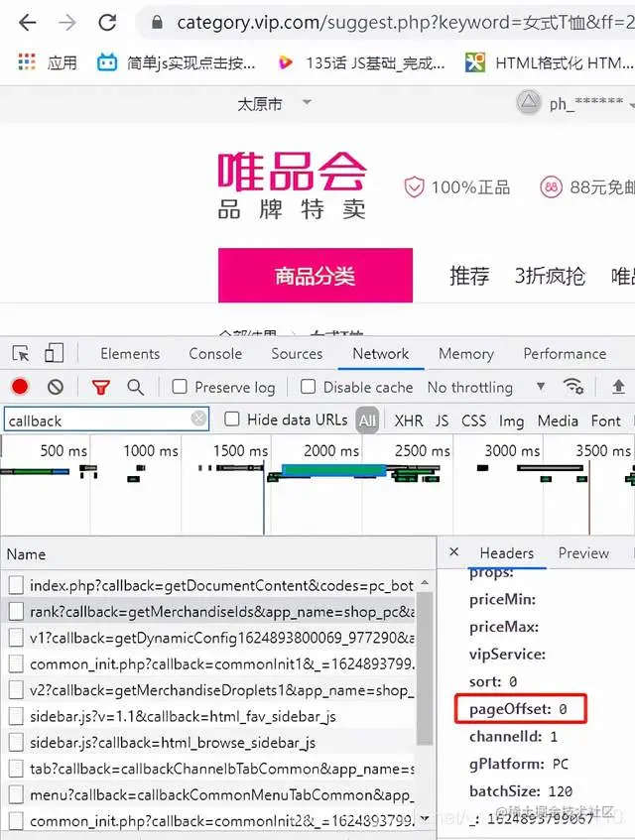Click the callback filter input field
635x840 pixels.
pyautogui.click(x=106, y=420)
